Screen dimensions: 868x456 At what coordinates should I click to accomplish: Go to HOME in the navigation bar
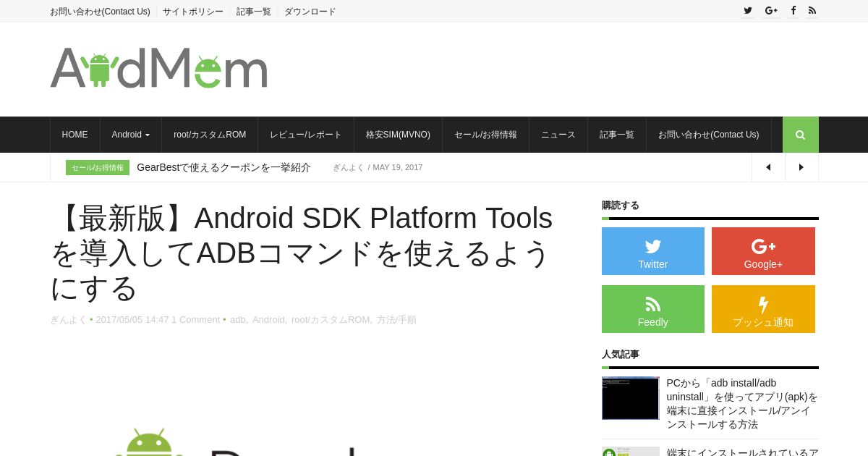click(75, 135)
